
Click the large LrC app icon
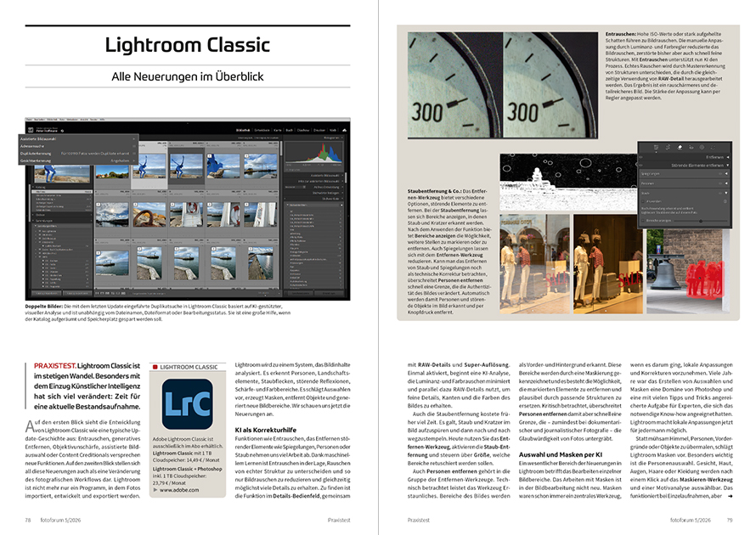[x=188, y=404]
